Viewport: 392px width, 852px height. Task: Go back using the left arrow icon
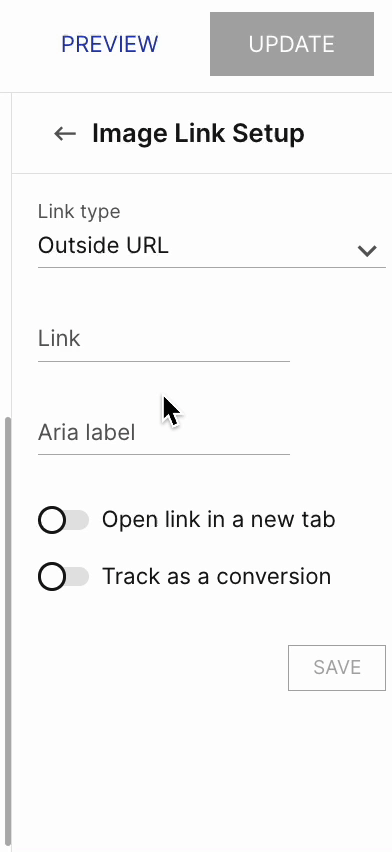65,133
